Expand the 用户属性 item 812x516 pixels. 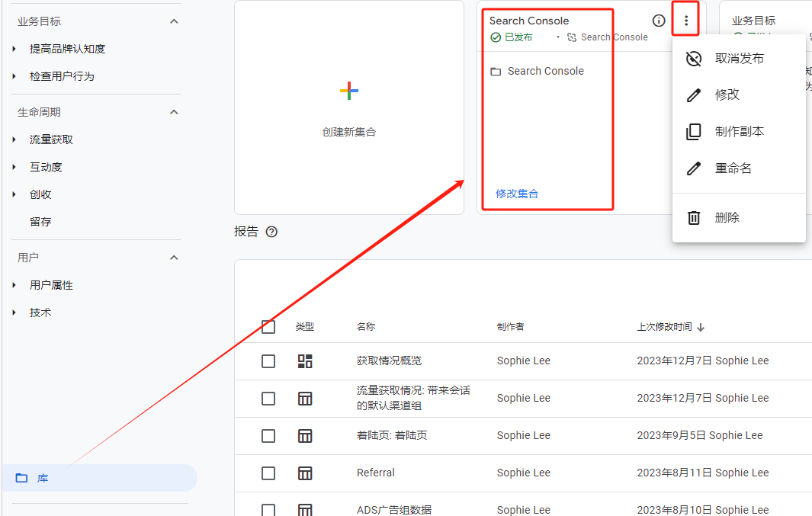[x=14, y=284]
